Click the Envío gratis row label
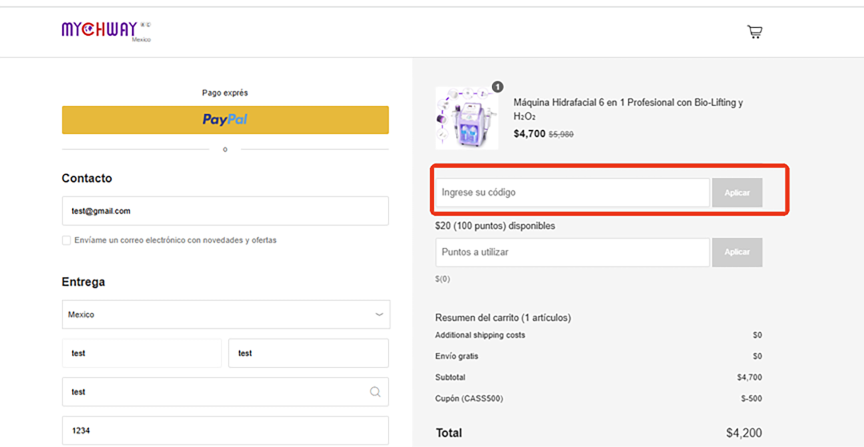Viewport: 864px width, 447px height. click(x=457, y=356)
